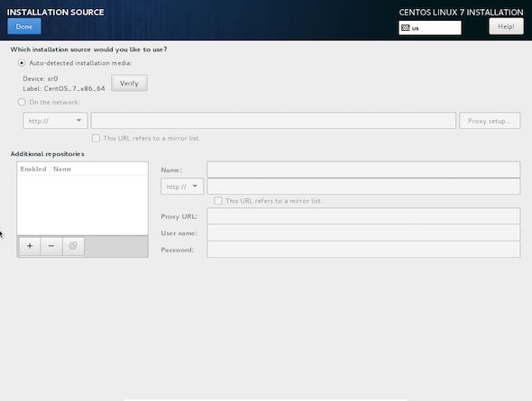Click the Proxy URL input field
532x401 pixels.
363,216
